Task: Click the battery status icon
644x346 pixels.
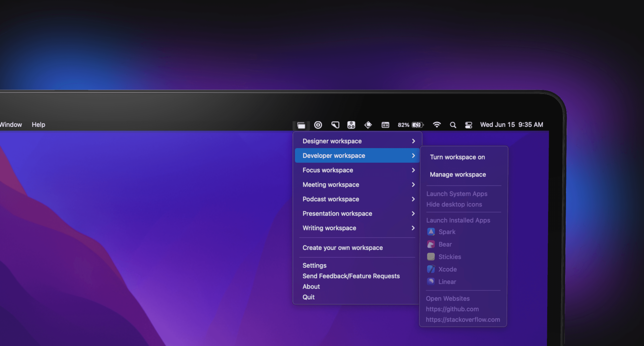Action: click(417, 125)
